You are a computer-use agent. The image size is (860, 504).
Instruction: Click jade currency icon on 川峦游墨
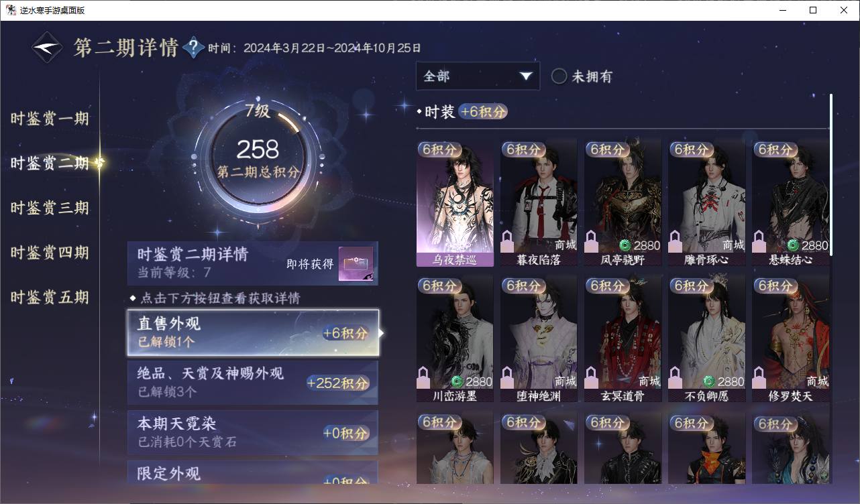tap(457, 381)
